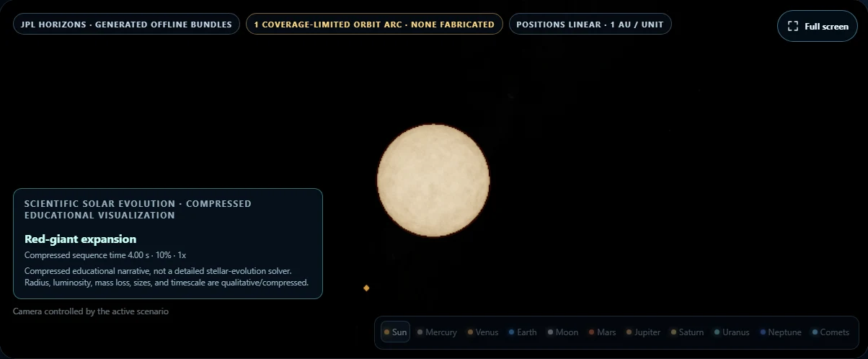The width and height of the screenshot is (868, 359).
Task: Click the Positions Linear 1 AU badge
Action: point(590,25)
